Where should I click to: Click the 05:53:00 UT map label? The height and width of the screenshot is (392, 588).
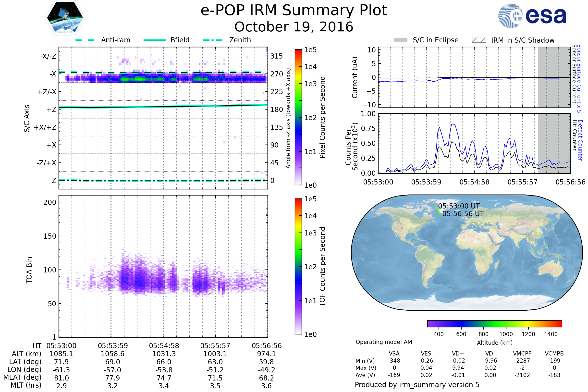[459, 206]
